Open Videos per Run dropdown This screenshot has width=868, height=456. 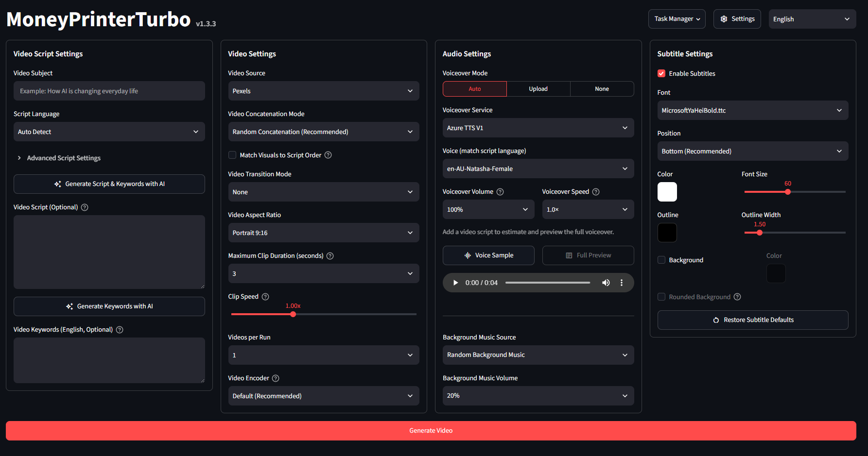[x=324, y=355]
